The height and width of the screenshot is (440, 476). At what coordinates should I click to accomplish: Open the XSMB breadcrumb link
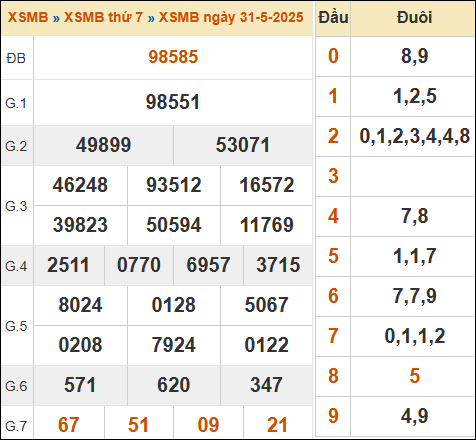click(x=28, y=17)
